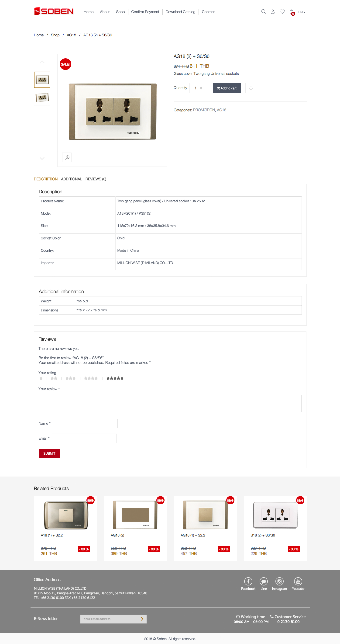Open related product AG18 (1) + S2.2 image

coord(205,515)
